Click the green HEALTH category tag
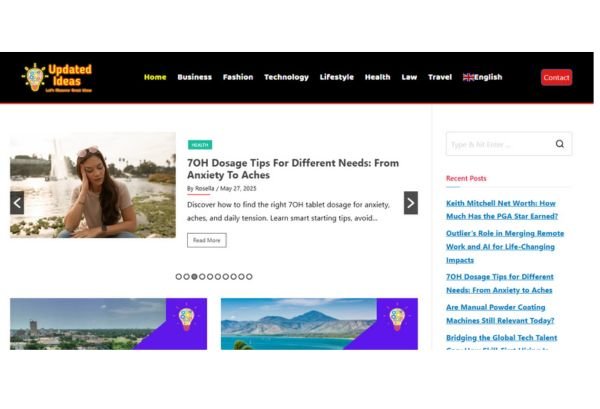Screen dimensions: 600x409 pyautogui.click(x=200, y=145)
